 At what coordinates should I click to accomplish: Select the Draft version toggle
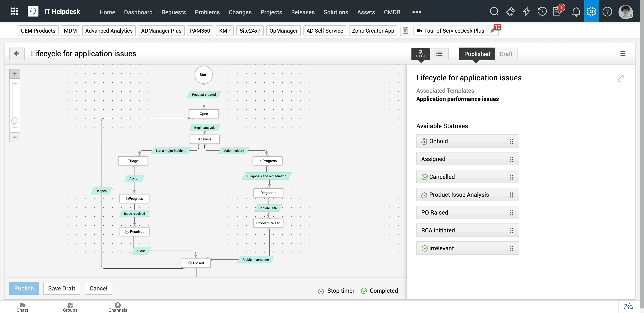point(506,54)
